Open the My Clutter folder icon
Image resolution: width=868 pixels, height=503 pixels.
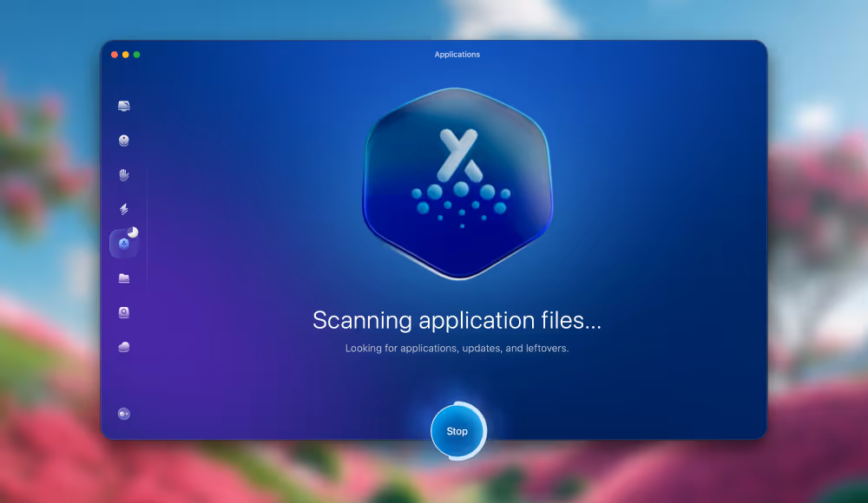pos(123,278)
